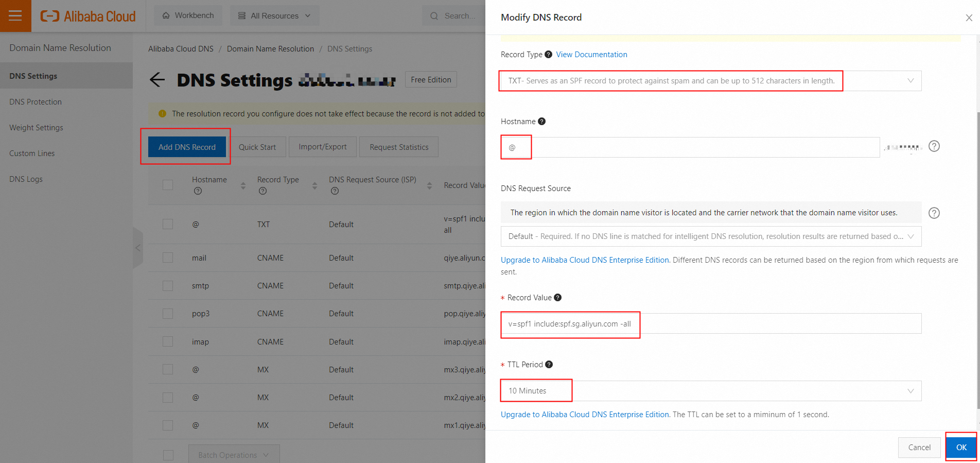Click the Cancel button
The image size is (980, 463).
[919, 448]
